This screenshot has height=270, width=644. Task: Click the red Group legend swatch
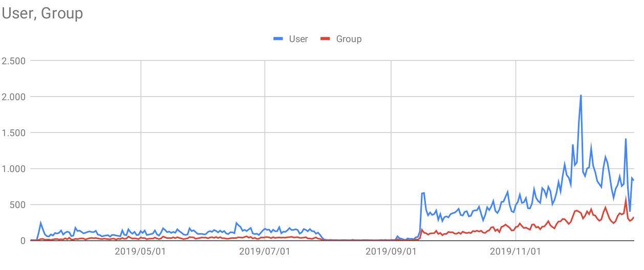[x=325, y=39]
